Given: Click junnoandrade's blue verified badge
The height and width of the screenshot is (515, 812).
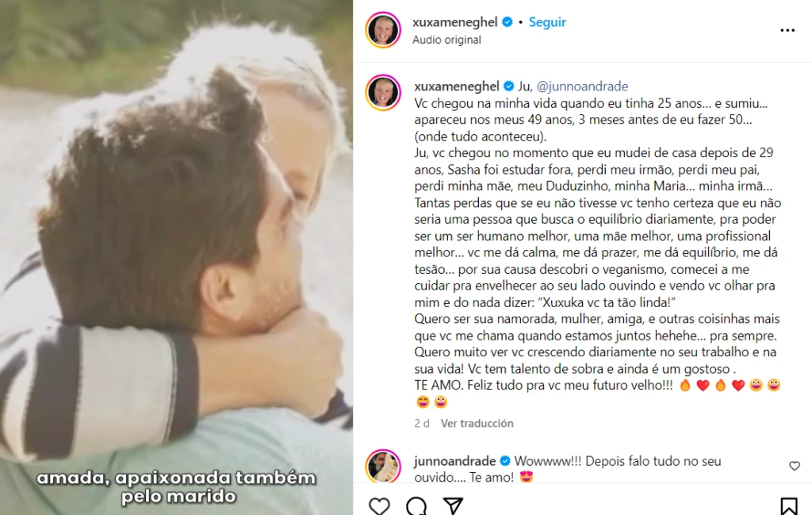Looking at the screenshot, I should click(505, 460).
